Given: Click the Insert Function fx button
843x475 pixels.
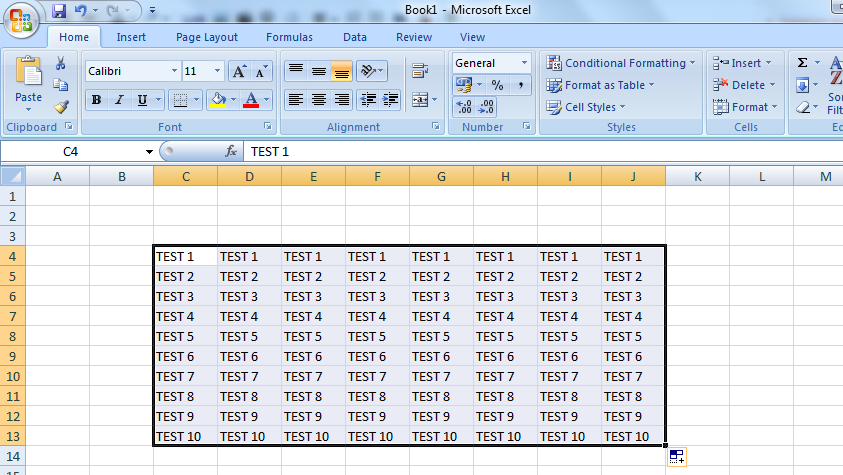Looking at the screenshot, I should click(x=231, y=152).
